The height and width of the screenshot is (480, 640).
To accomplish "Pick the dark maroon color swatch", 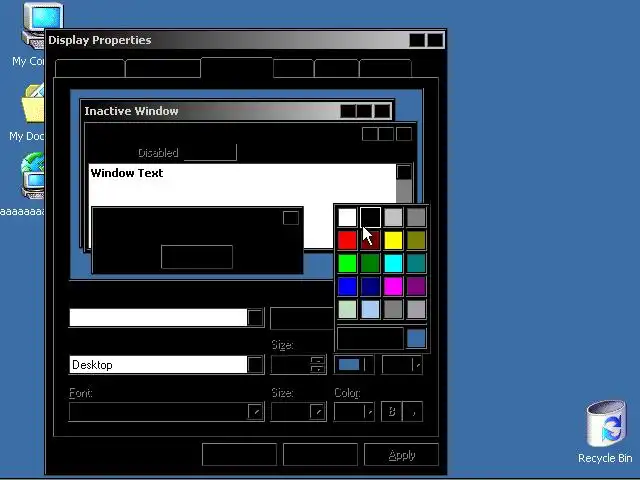I will [x=370, y=240].
